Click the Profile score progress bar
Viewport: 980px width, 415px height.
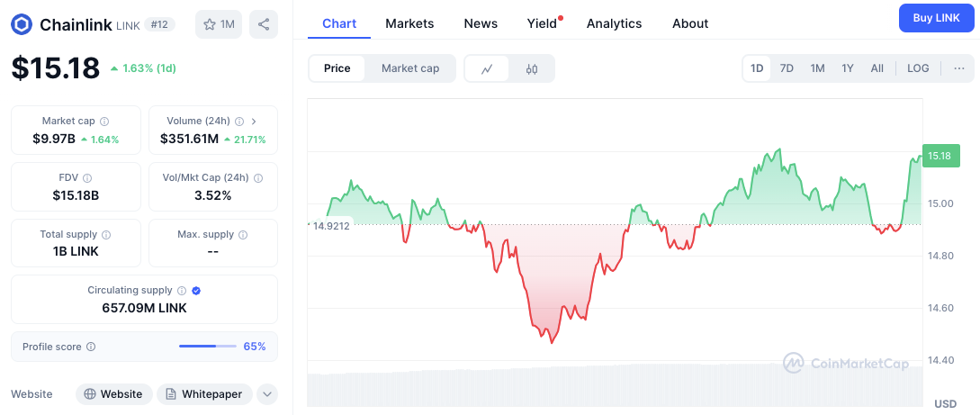click(207, 347)
